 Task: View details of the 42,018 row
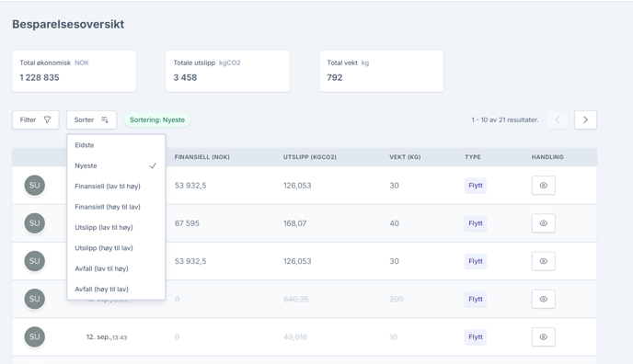[x=544, y=337]
